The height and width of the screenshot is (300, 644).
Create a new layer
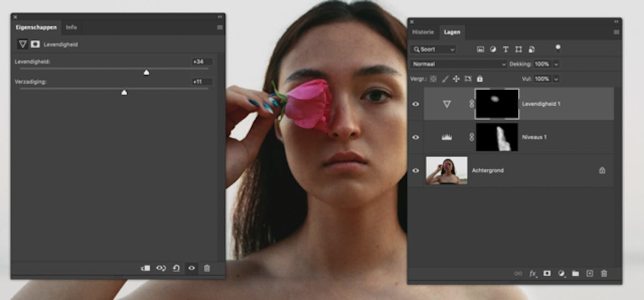point(589,273)
